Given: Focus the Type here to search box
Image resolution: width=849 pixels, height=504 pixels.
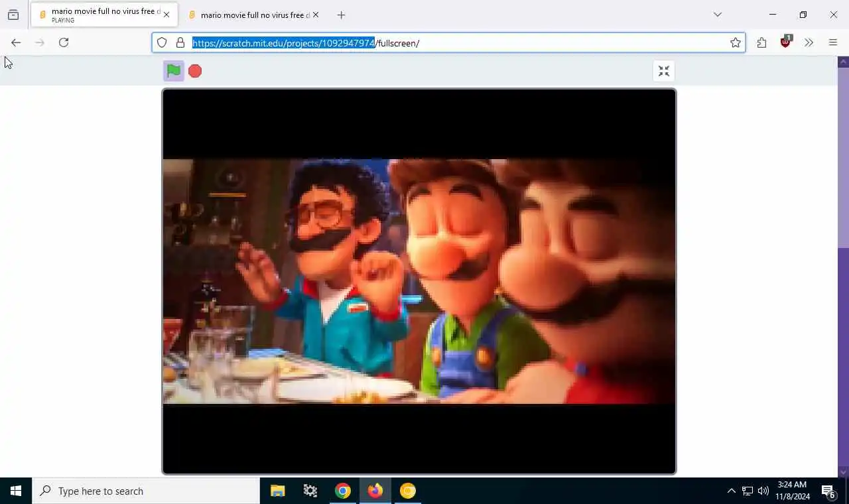Looking at the screenshot, I should pos(146,491).
